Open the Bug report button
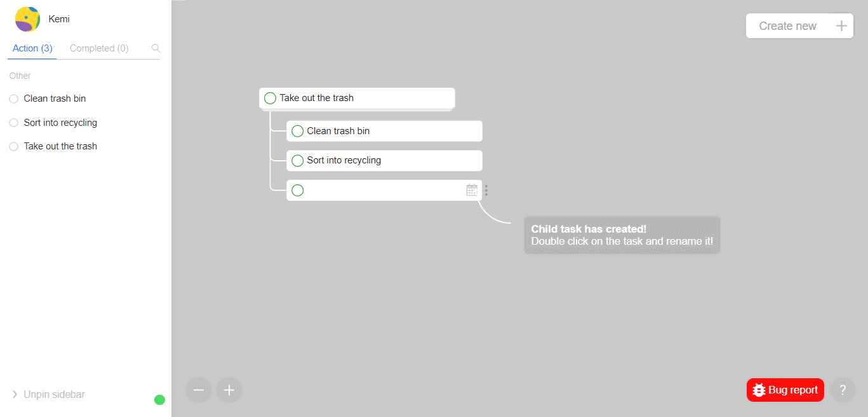 coord(785,390)
